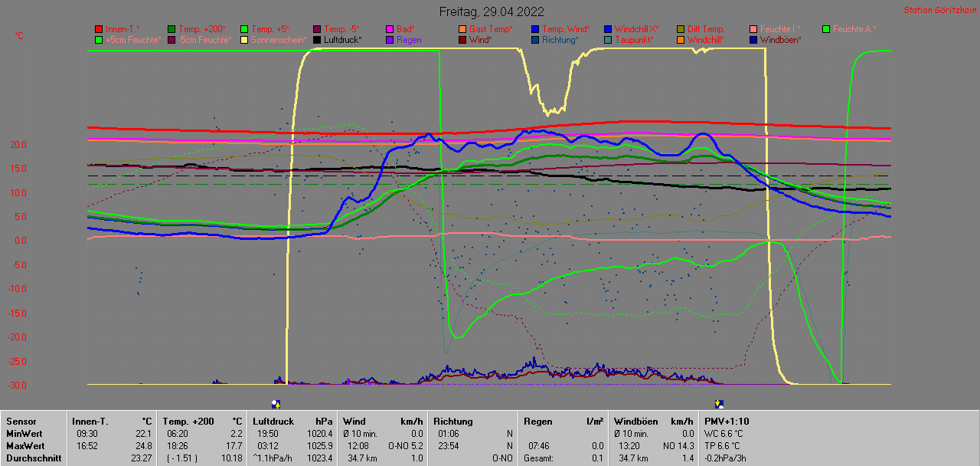
Task: Click the 'Innen-T.*' legend label
Action: 122,29
